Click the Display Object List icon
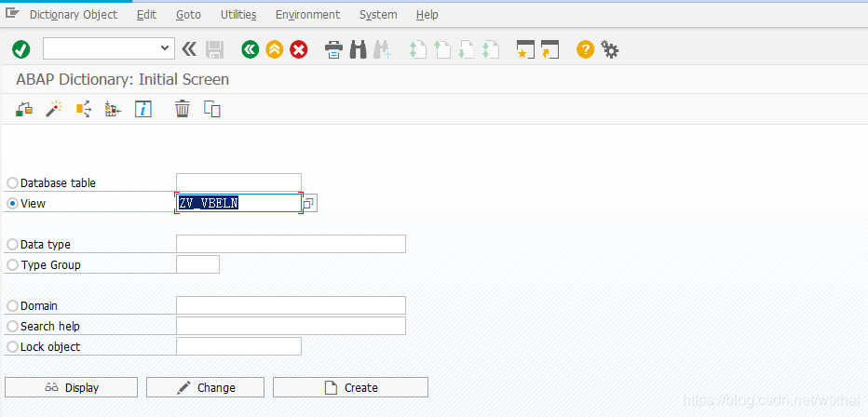 (113, 109)
